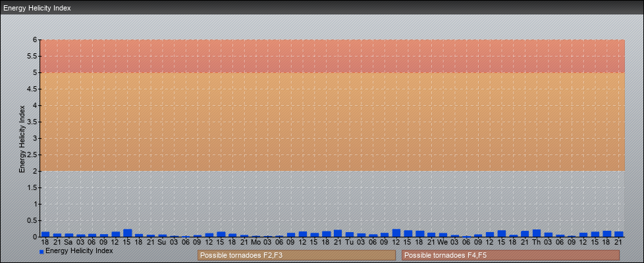
Task: Click the 6 value on the y-axis
Action: tap(36, 40)
